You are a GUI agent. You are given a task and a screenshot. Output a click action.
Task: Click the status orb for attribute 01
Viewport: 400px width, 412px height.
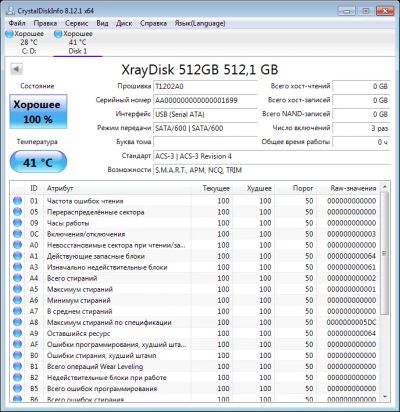(17, 200)
